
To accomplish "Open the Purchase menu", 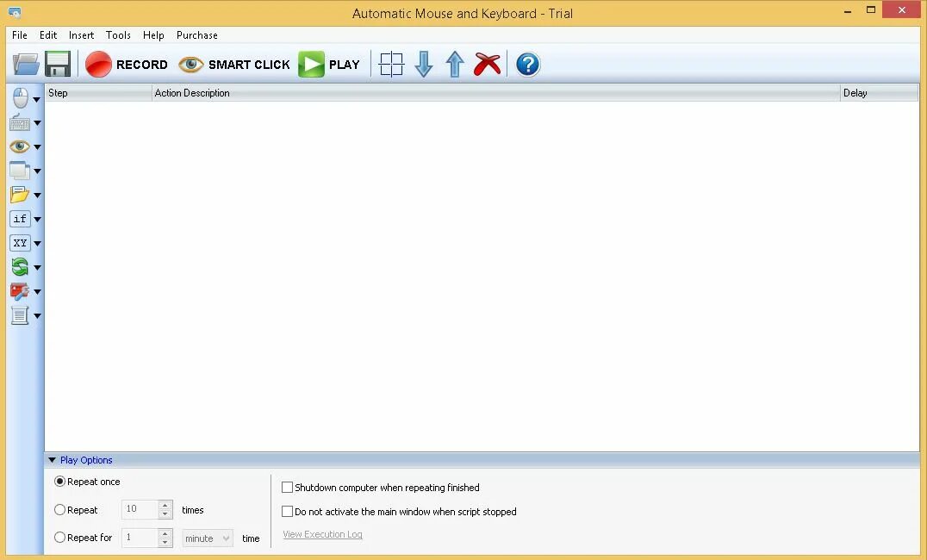I will [x=197, y=34].
